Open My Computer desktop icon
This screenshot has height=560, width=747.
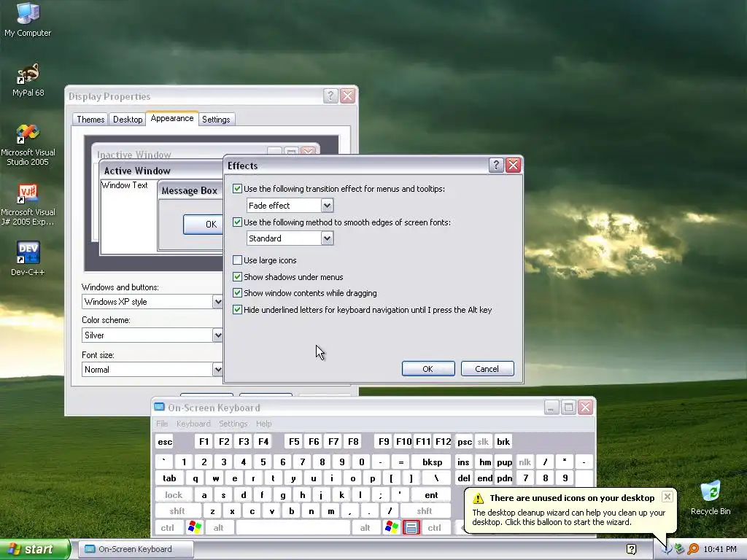tap(28, 20)
